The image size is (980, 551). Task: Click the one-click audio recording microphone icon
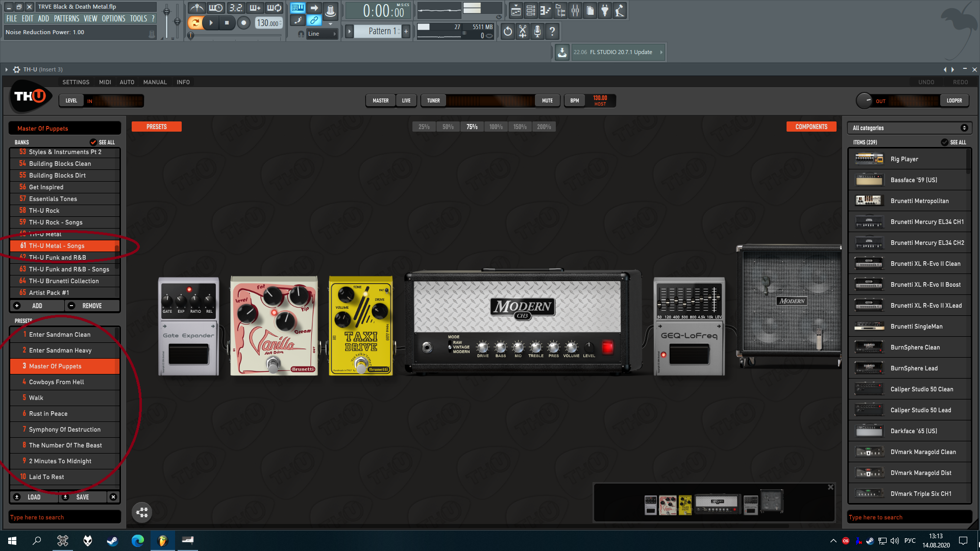(537, 32)
